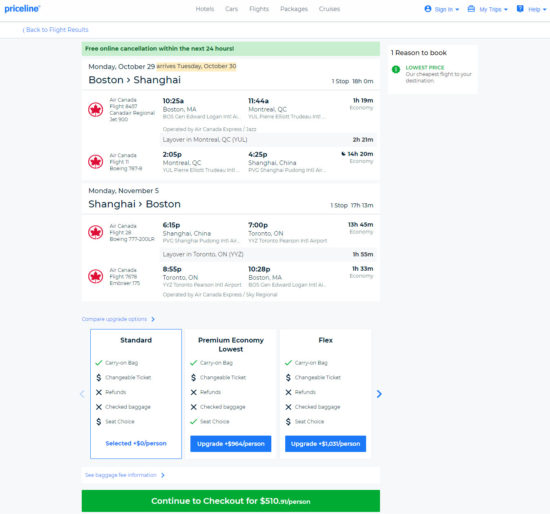The height and width of the screenshot is (514, 550).
Task: Click Premium Economy Changeable Ticket dollar icon
Action: (194, 378)
